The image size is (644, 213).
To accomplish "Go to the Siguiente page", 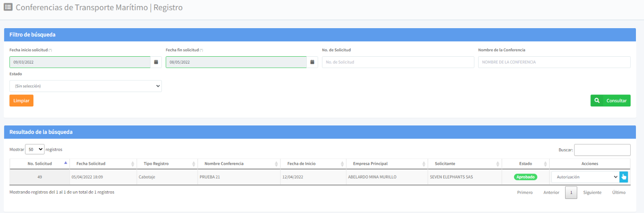I will pos(592,193).
